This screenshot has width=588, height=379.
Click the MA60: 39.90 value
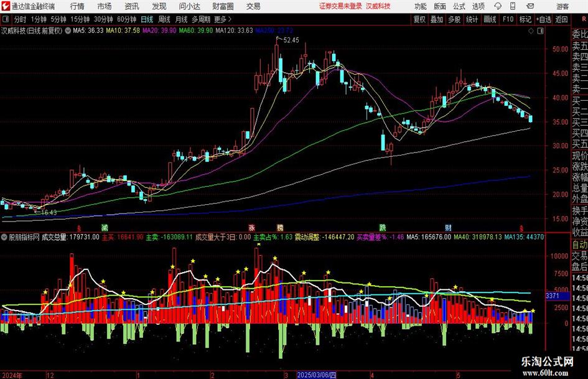click(196, 30)
